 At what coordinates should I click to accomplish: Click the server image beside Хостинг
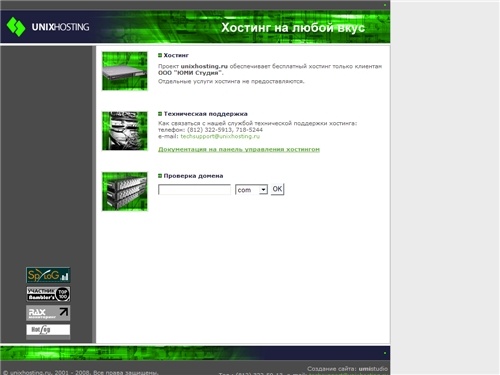125,71
